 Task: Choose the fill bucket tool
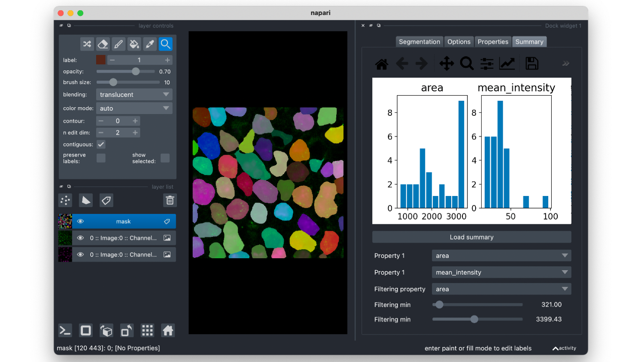point(134,44)
